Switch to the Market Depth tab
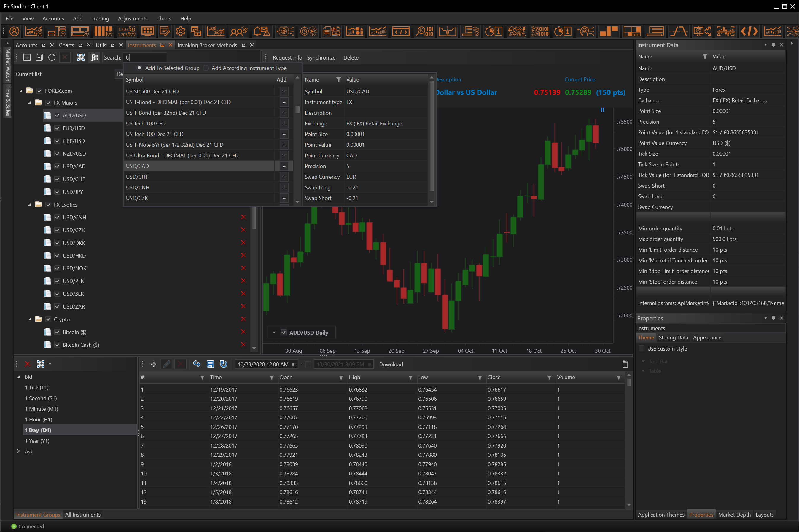 pyautogui.click(x=734, y=514)
